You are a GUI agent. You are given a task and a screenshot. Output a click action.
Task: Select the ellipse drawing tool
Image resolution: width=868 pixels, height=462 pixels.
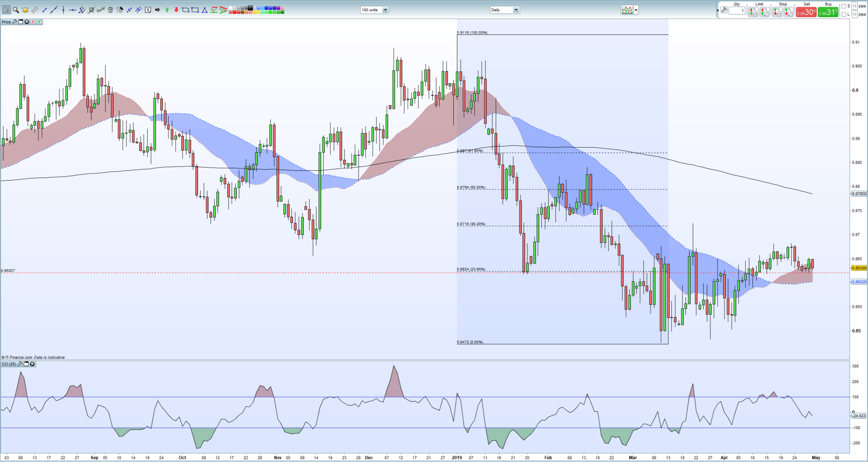(185, 10)
